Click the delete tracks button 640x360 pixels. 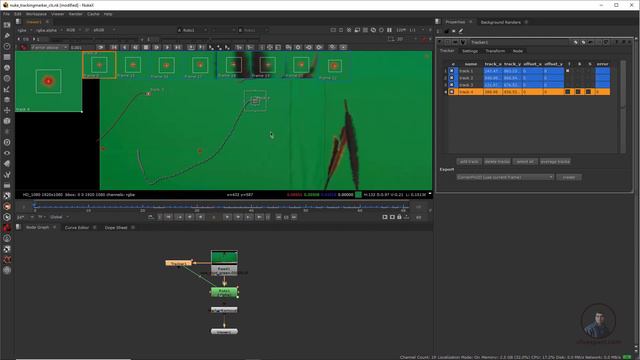point(497,162)
